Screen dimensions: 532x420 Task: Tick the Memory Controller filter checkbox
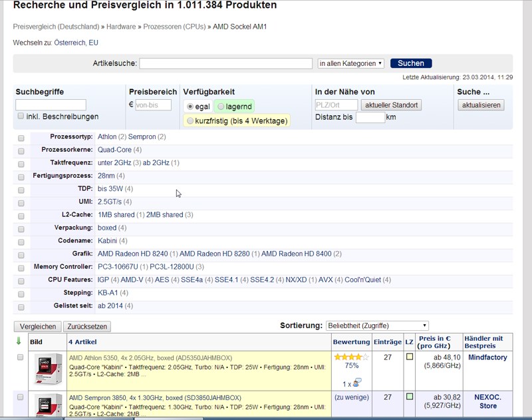click(x=21, y=268)
